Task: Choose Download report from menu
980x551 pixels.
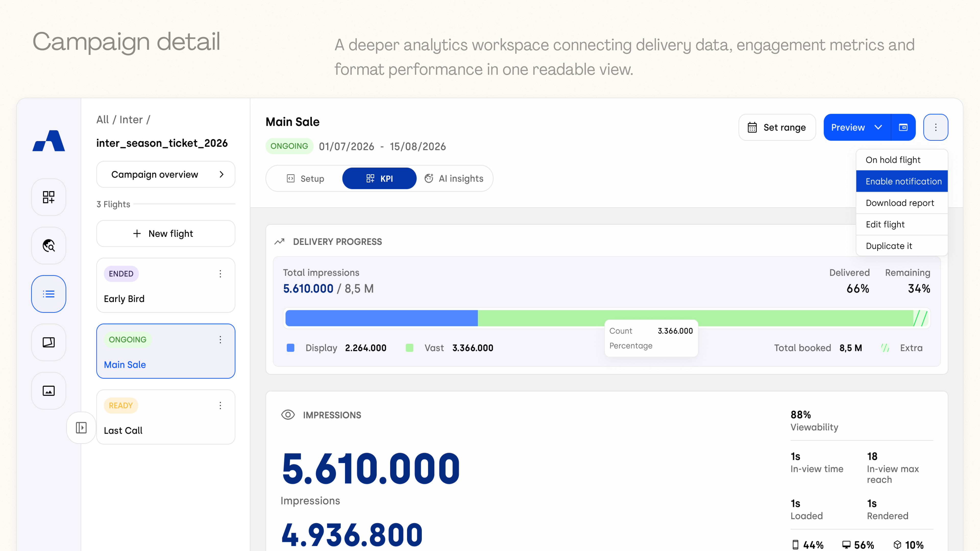Action: (902, 203)
